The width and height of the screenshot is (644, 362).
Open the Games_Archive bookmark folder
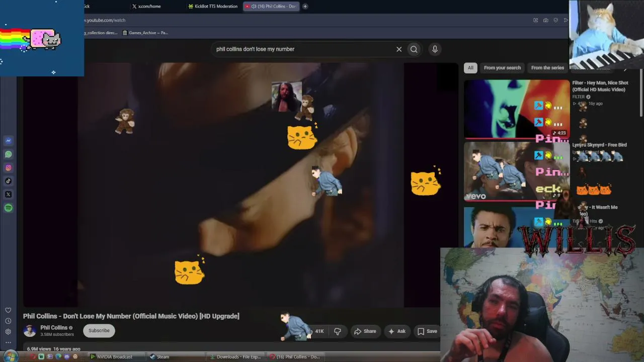pos(145,33)
